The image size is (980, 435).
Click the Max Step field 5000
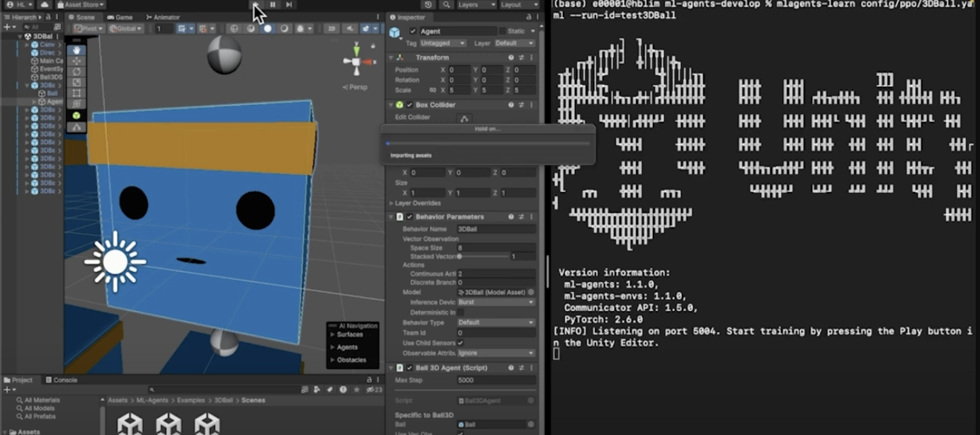click(496, 380)
